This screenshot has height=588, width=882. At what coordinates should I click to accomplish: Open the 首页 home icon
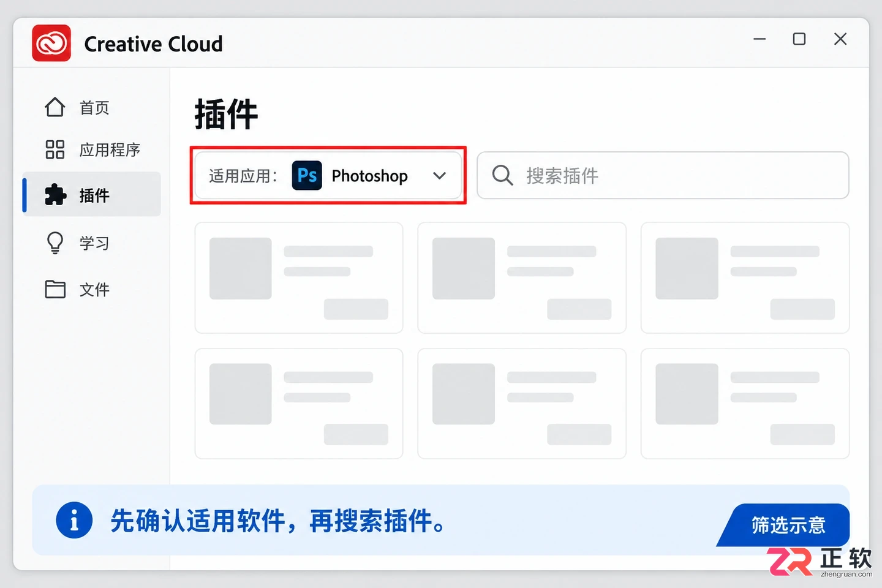tap(55, 107)
